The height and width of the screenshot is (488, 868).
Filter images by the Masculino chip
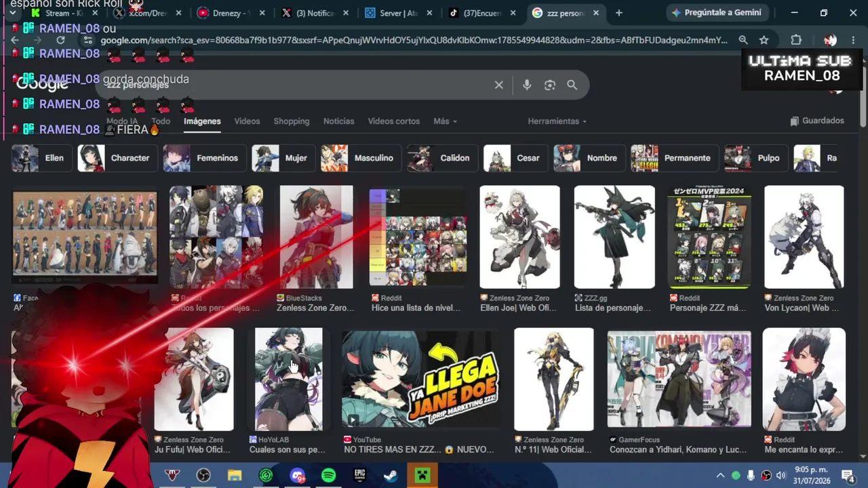tap(360, 158)
